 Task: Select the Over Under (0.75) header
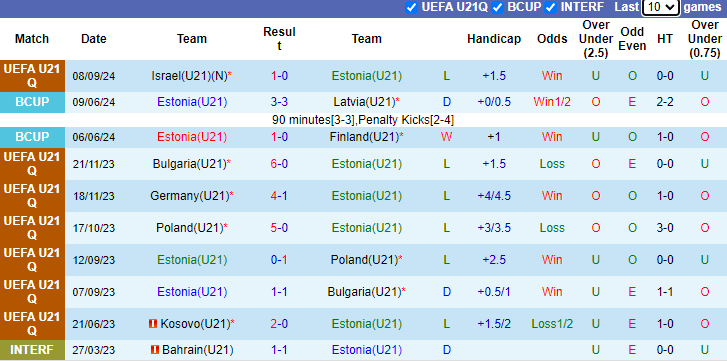click(705, 39)
